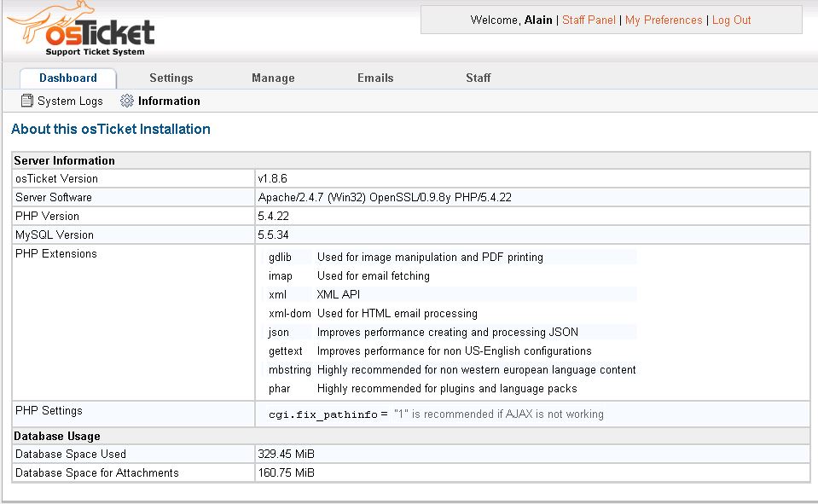Select MySQL version value 5.5.34

coord(273,235)
